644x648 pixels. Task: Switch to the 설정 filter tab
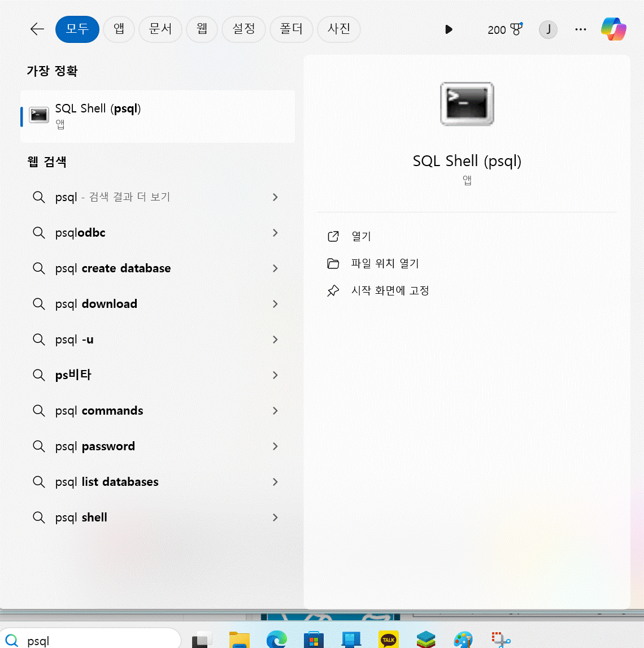pyautogui.click(x=243, y=29)
